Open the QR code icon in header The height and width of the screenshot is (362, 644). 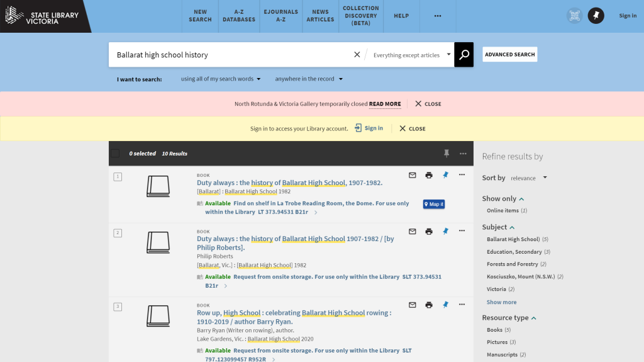[x=574, y=16]
